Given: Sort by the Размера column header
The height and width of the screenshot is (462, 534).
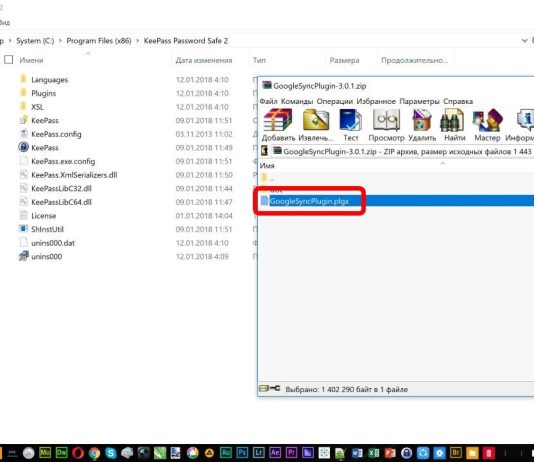Looking at the screenshot, I should point(344,60).
